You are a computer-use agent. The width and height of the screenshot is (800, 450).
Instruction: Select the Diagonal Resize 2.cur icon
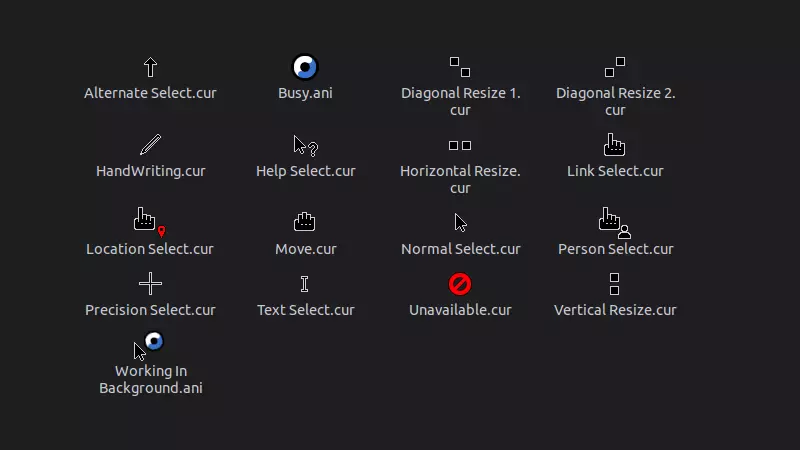click(615, 67)
